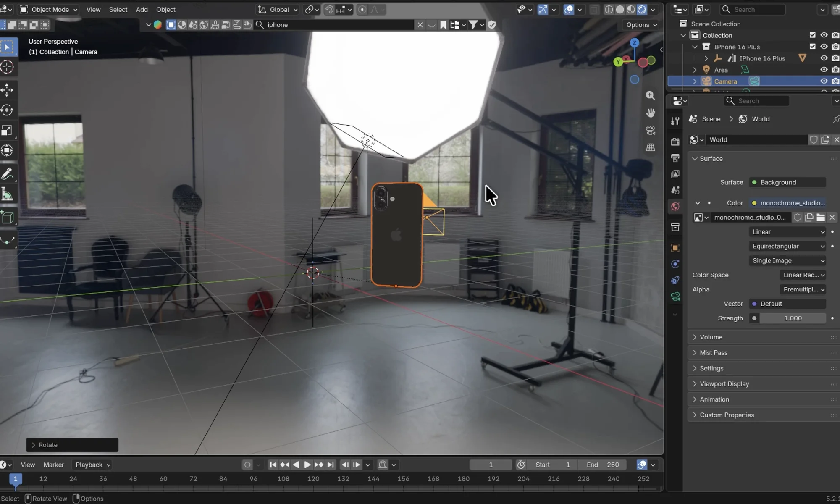Screen dimensions: 840x504
Task: Toggle the snapping magnet icon
Action: pyautogui.click(x=330, y=10)
